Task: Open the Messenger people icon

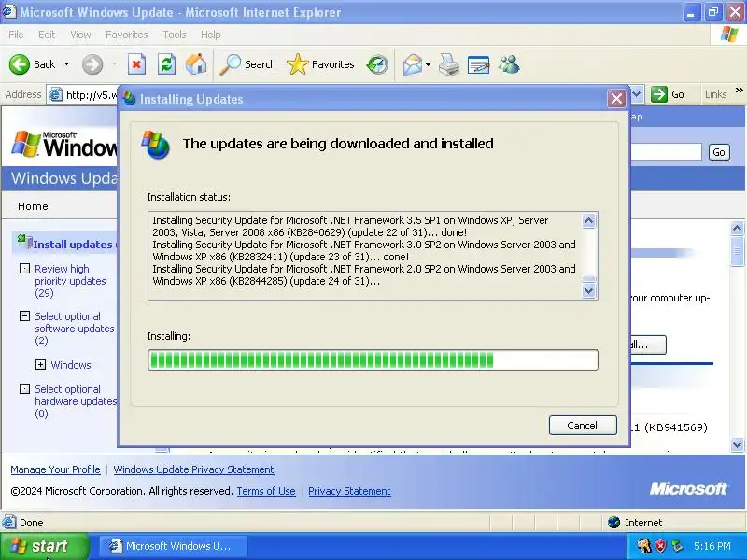Action: [509, 64]
